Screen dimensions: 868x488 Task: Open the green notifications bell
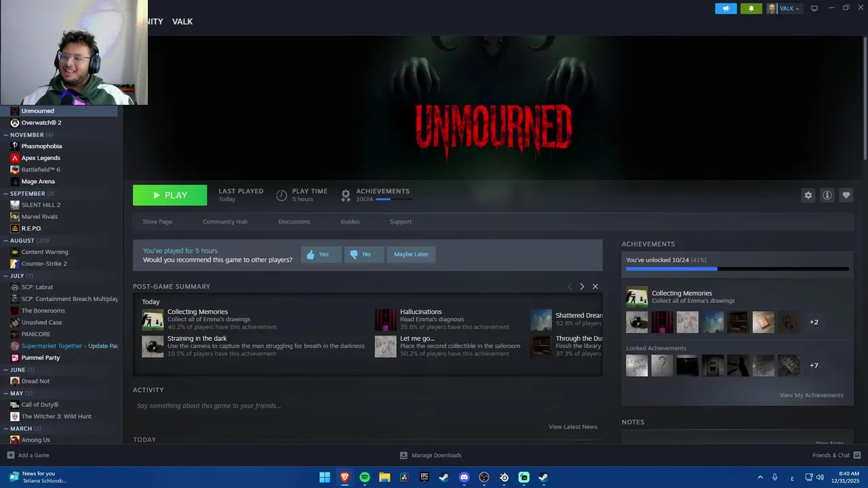(751, 8)
